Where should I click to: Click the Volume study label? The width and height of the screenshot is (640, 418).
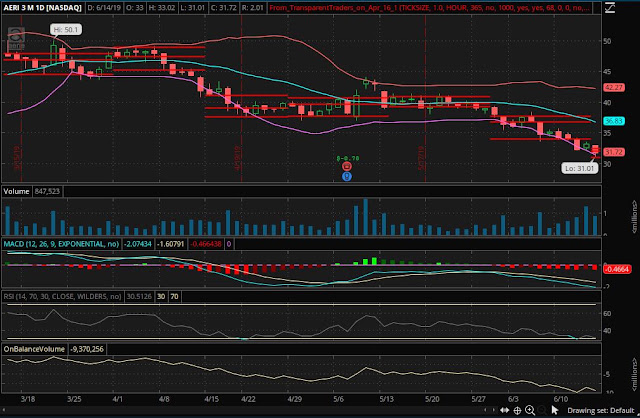pos(16,191)
